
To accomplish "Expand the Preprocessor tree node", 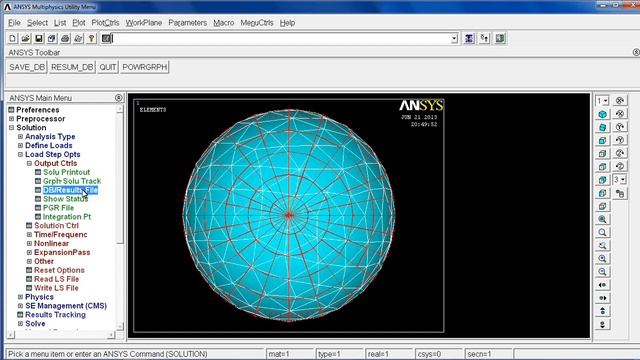I will [11, 119].
